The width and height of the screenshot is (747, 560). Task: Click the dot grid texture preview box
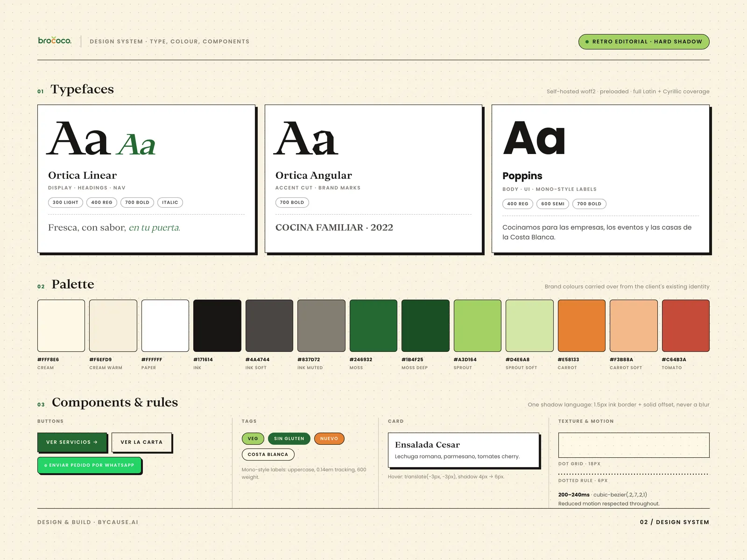(x=634, y=445)
